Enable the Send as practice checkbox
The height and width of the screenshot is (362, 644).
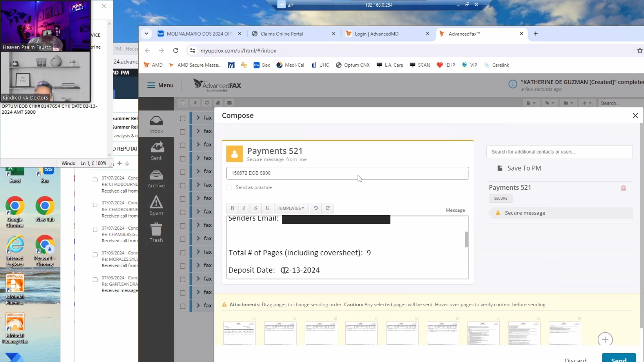pyautogui.click(x=229, y=187)
